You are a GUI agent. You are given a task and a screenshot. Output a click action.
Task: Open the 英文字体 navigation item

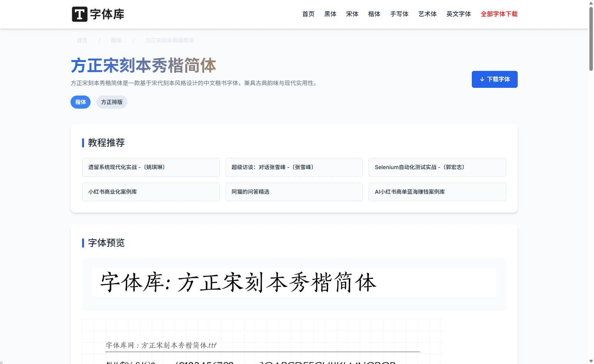pyautogui.click(x=458, y=14)
